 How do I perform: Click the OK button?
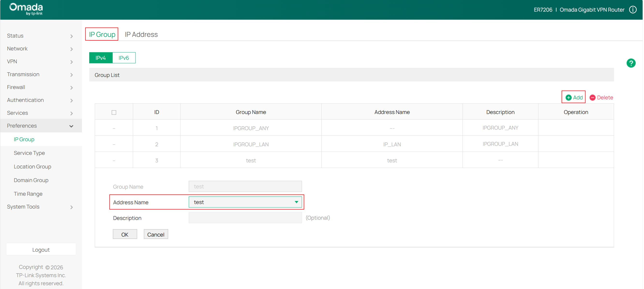[125, 234]
